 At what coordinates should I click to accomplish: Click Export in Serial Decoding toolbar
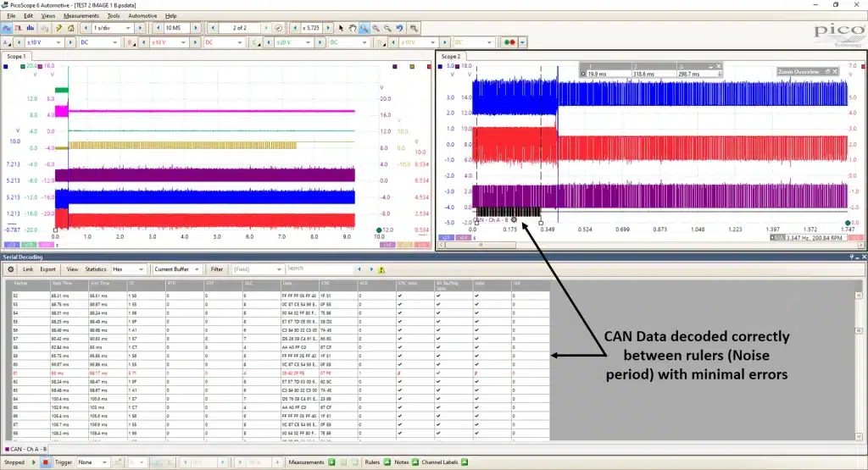tap(47, 269)
